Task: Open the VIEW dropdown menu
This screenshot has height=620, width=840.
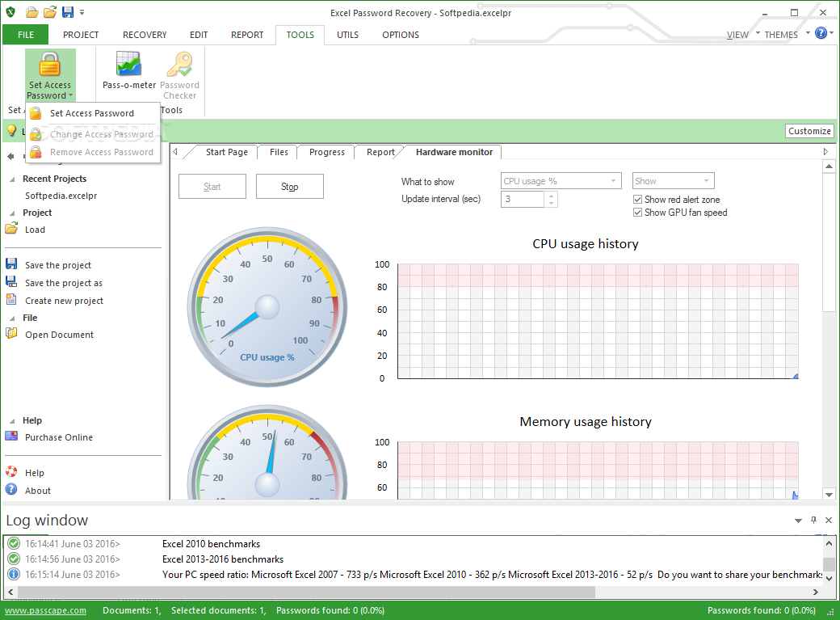Action: (742, 35)
